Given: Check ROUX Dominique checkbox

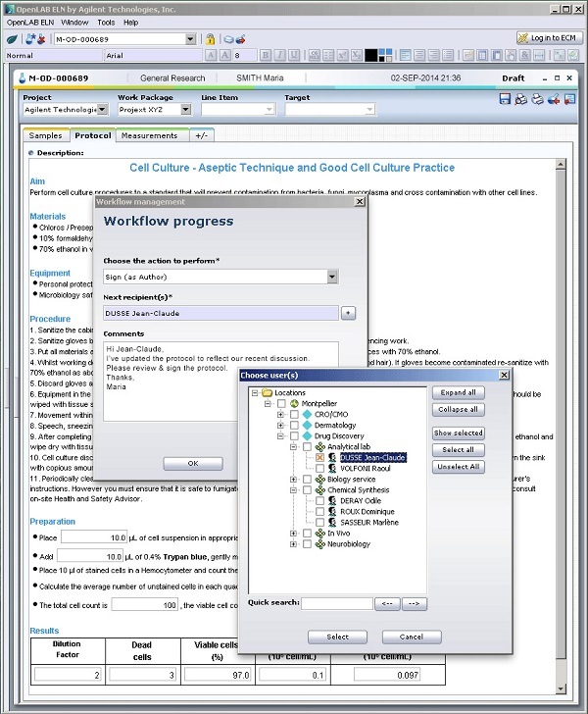Looking at the screenshot, I should [319, 511].
